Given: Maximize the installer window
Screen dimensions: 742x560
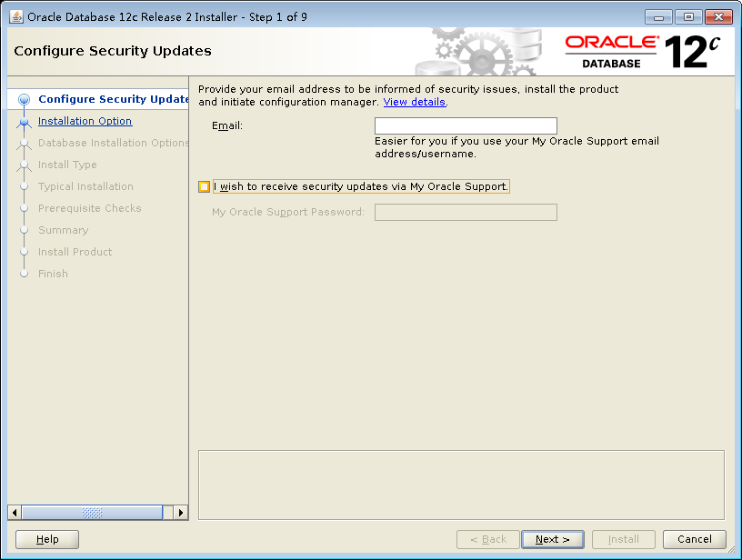Looking at the screenshot, I should click(x=688, y=17).
